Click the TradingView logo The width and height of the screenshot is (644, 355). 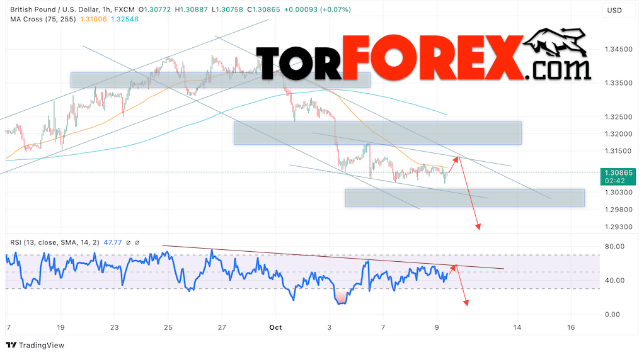(x=35, y=345)
